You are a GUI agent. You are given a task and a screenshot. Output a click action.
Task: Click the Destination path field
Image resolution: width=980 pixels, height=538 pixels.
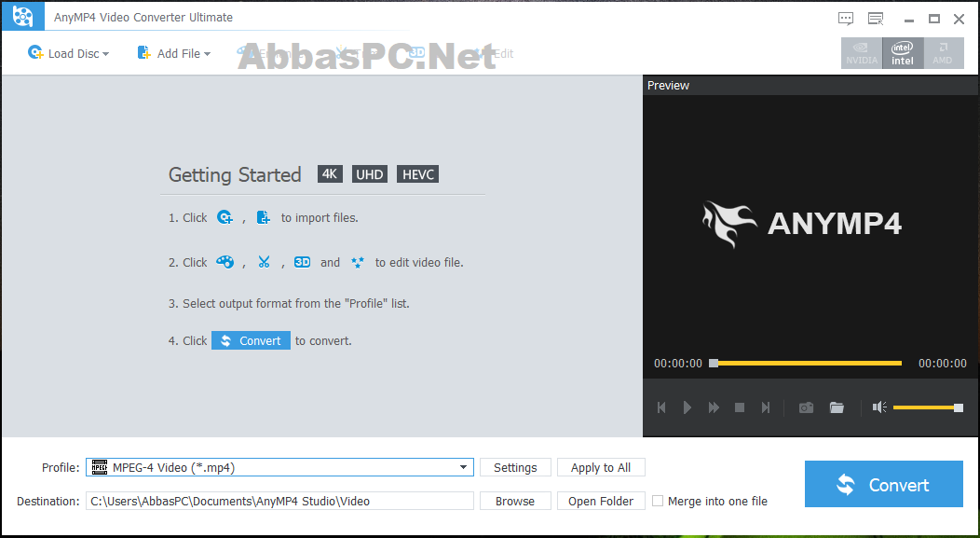[279, 501]
